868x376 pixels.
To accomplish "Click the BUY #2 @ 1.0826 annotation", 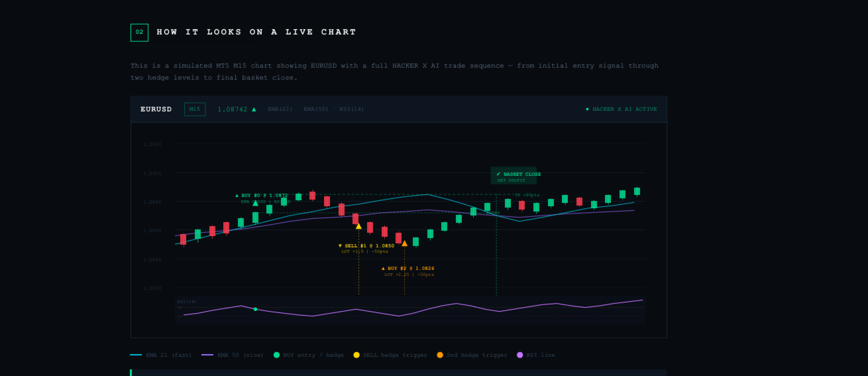I will click(x=408, y=269).
